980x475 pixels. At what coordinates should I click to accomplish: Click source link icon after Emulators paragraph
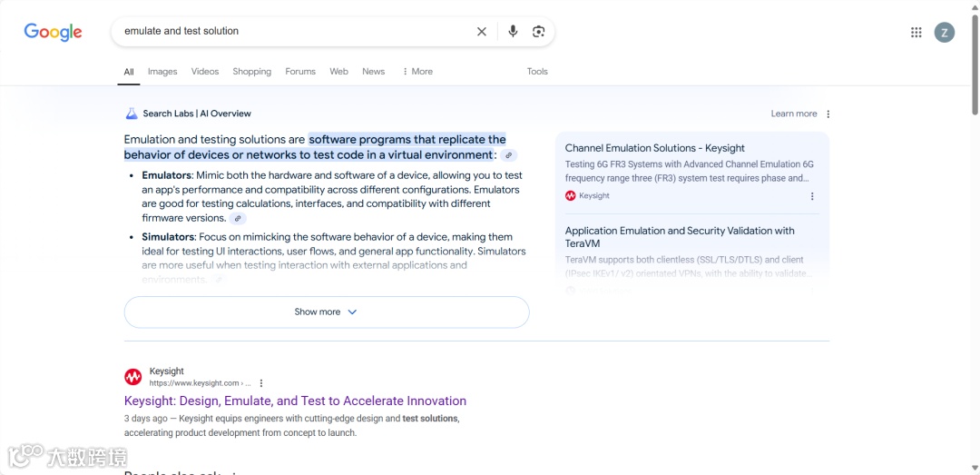tap(238, 219)
